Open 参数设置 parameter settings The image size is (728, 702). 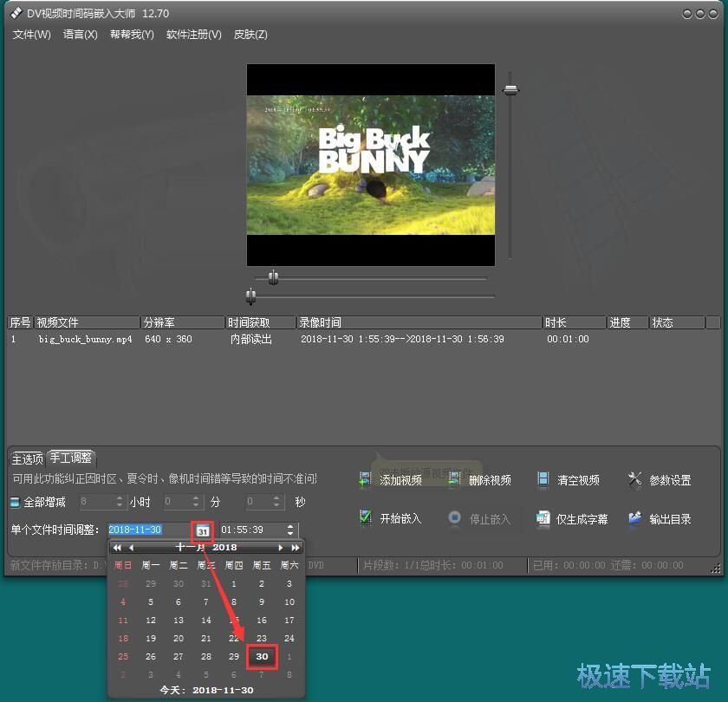tap(660, 479)
